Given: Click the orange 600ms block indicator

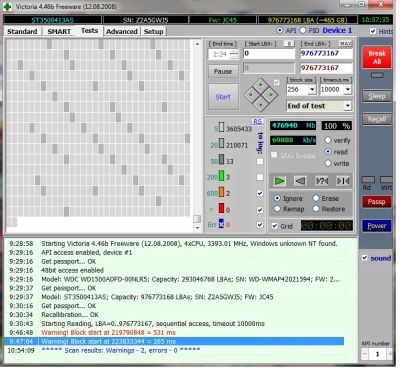Looking at the screenshot, I should click(x=221, y=192).
